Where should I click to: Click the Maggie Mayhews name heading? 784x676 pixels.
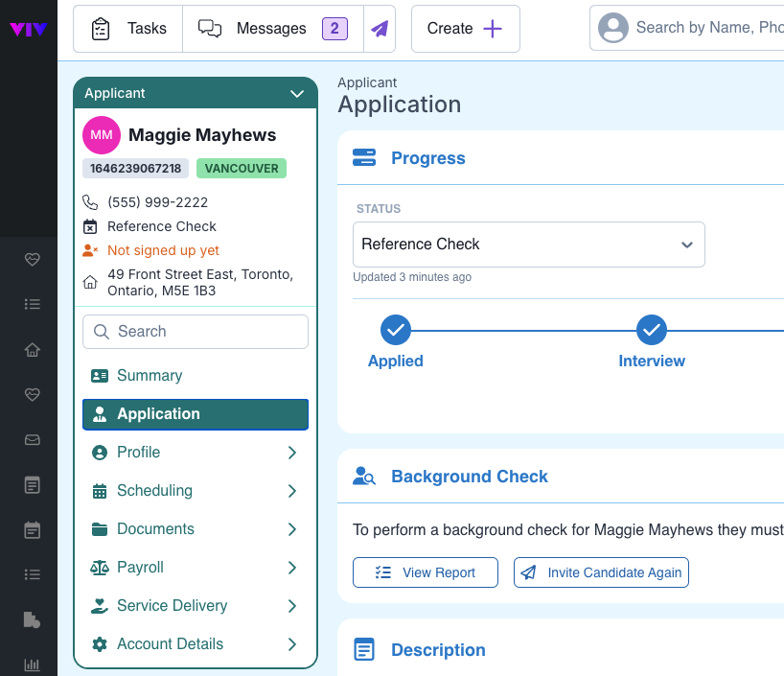pyautogui.click(x=202, y=135)
